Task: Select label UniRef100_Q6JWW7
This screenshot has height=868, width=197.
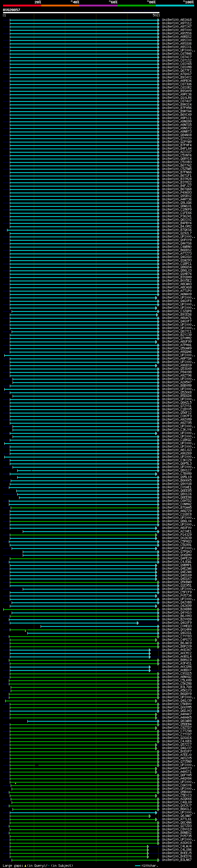Action: coord(177,815)
